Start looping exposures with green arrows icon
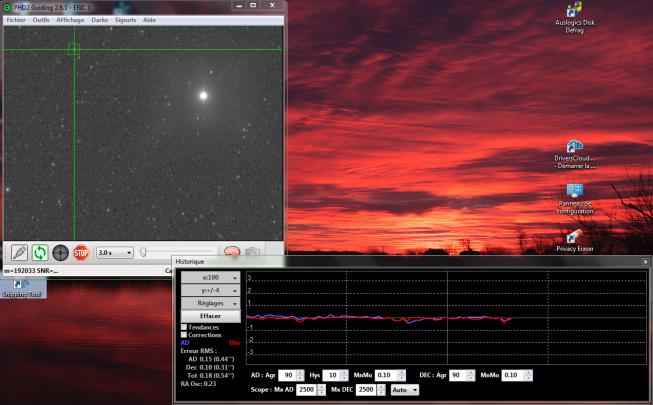This screenshot has height=405, width=653. pos(40,252)
